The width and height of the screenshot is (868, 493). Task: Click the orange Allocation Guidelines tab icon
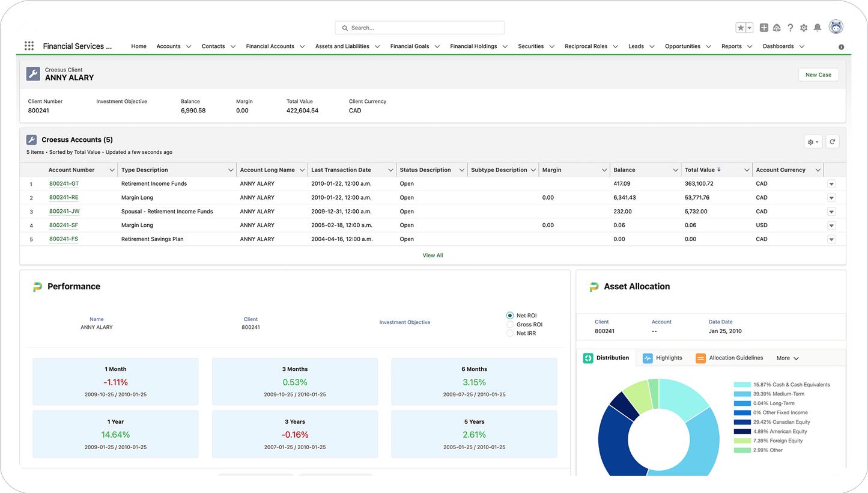point(701,358)
